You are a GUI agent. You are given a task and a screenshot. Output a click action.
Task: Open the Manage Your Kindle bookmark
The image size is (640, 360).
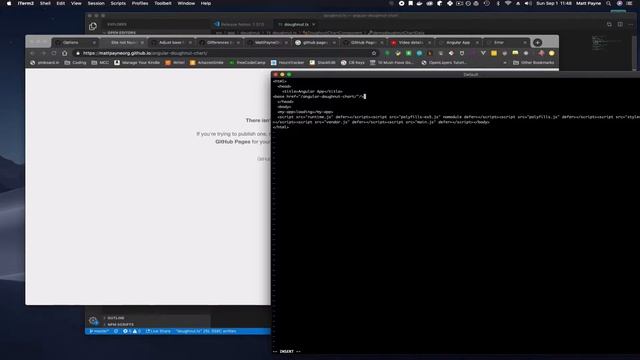pyautogui.click(x=137, y=62)
